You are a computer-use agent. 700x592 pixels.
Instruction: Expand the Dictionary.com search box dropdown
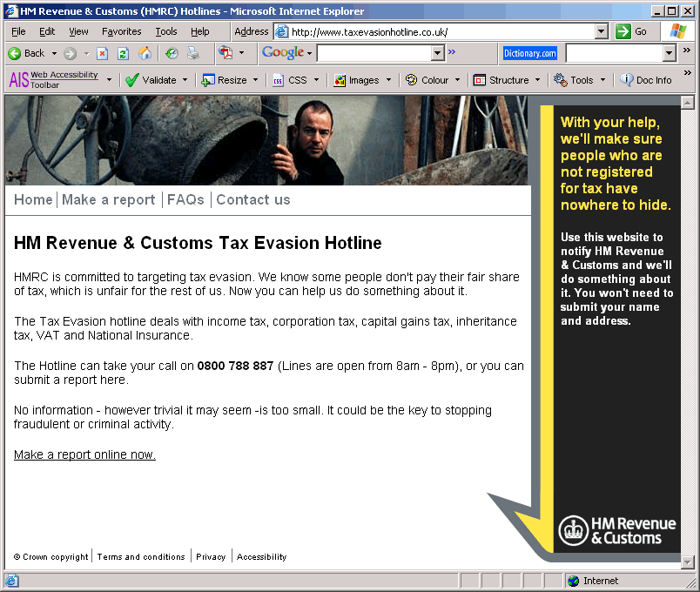click(669, 54)
